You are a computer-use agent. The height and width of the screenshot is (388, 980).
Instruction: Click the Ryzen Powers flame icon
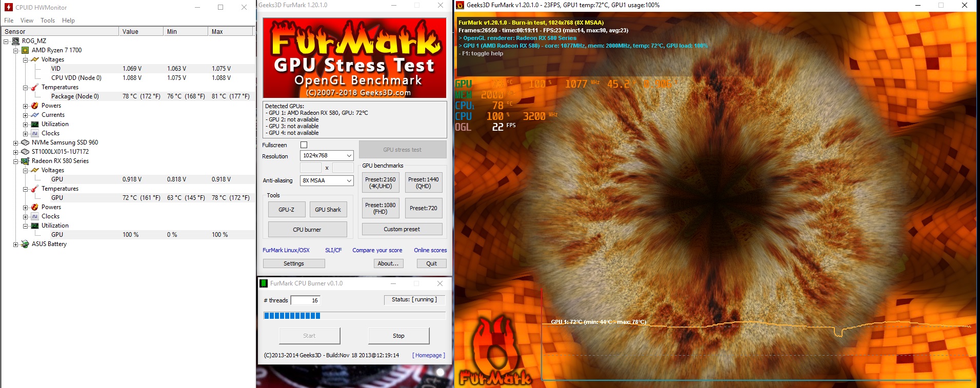tap(35, 106)
